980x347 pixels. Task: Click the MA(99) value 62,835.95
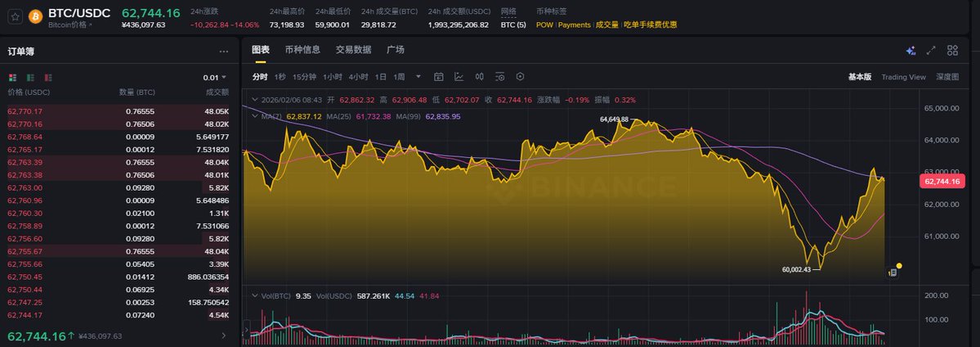click(x=442, y=116)
